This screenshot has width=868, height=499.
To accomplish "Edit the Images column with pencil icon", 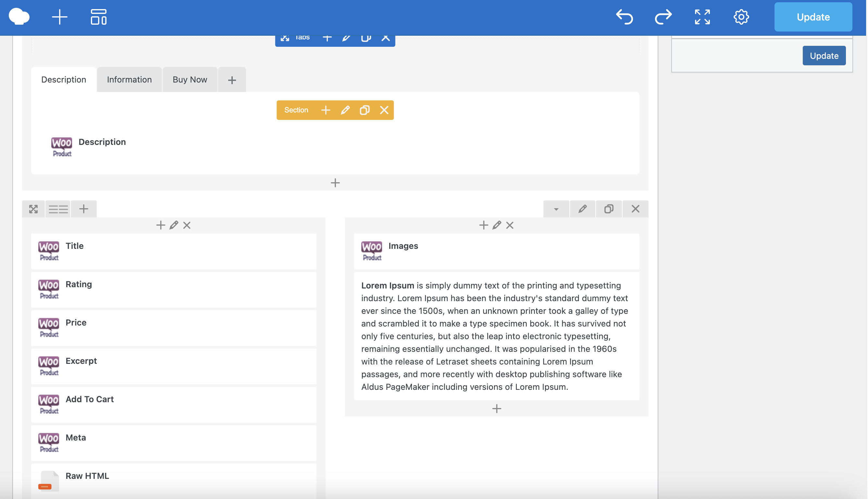I will (497, 225).
